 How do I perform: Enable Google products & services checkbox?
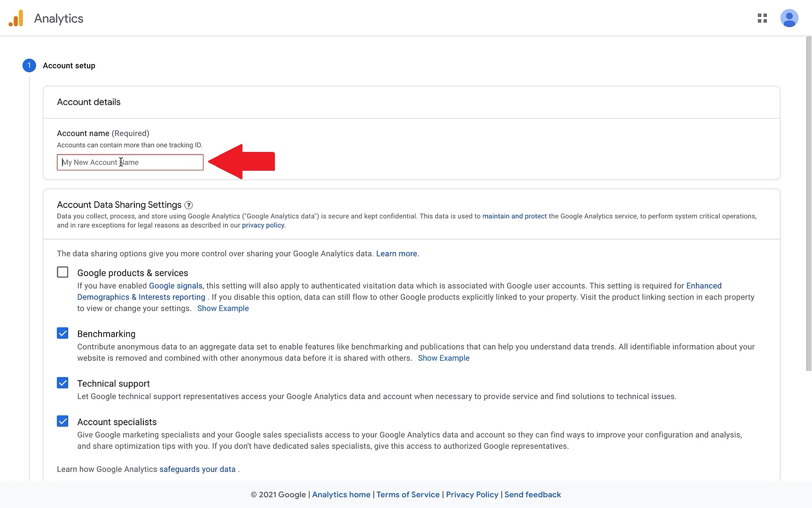tap(62, 272)
